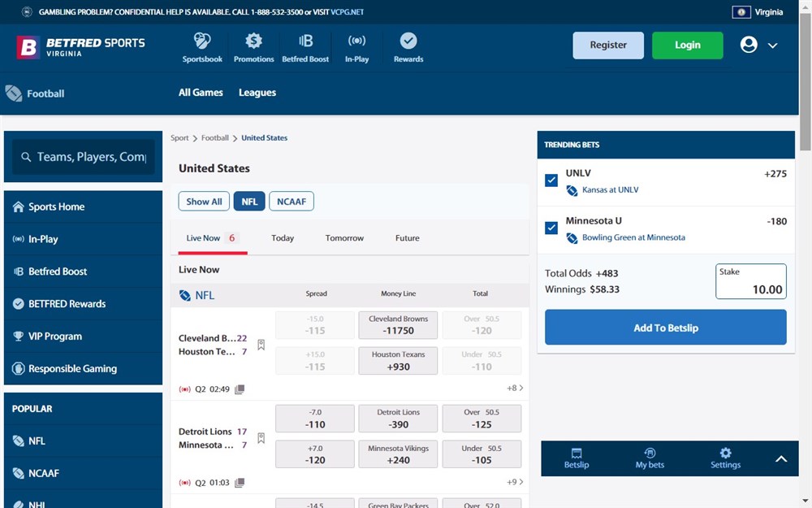
Task: Click the Virginia state flag icon
Action: (x=741, y=12)
